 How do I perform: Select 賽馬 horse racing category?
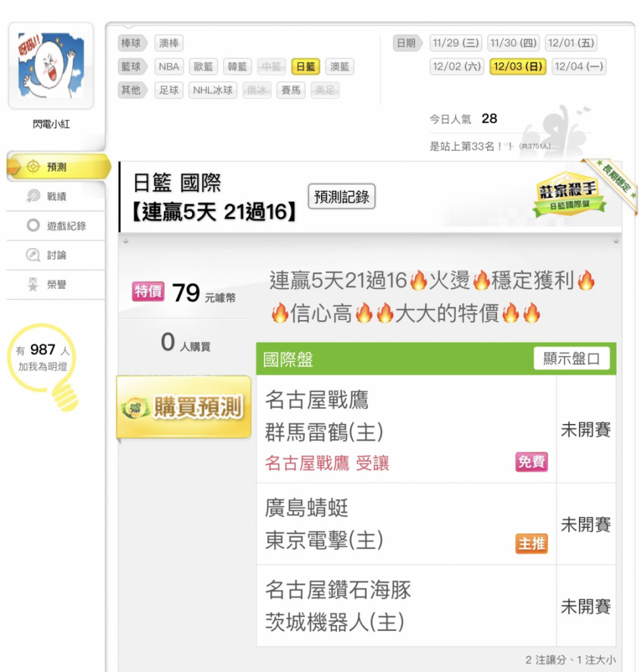click(291, 91)
